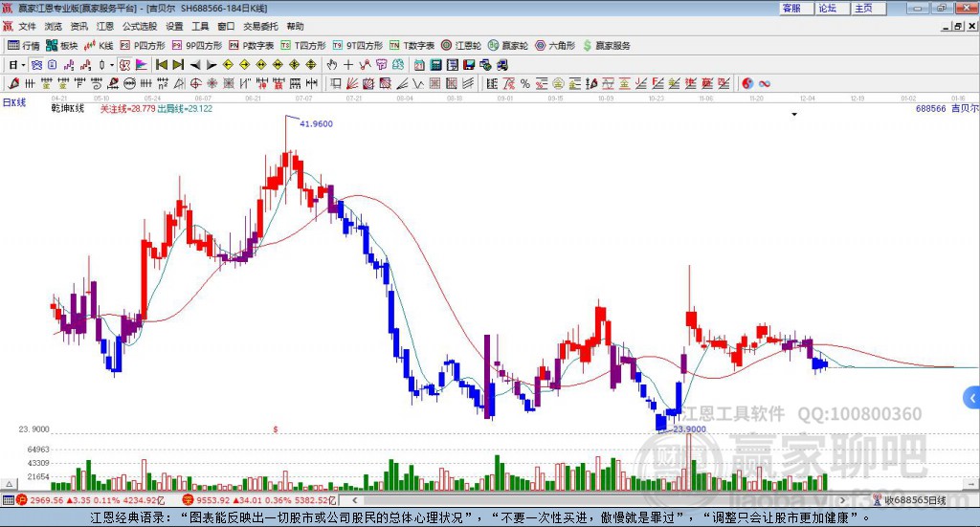Open the 交易委托 menu
Screen dimensions: 980x527
coord(260,26)
